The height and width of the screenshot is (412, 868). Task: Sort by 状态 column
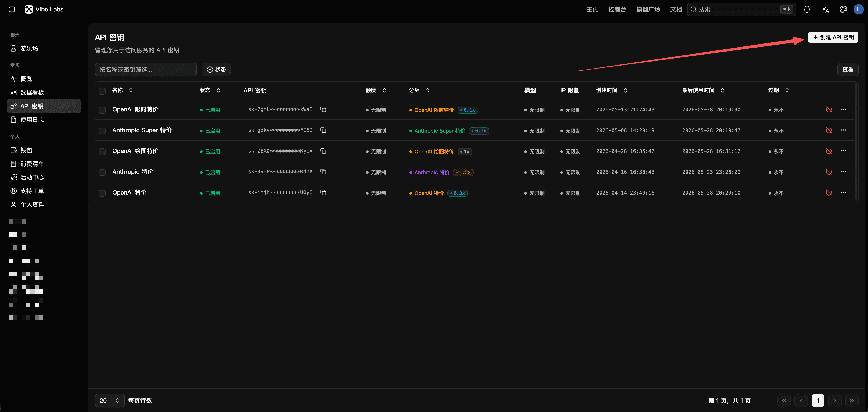click(x=210, y=90)
